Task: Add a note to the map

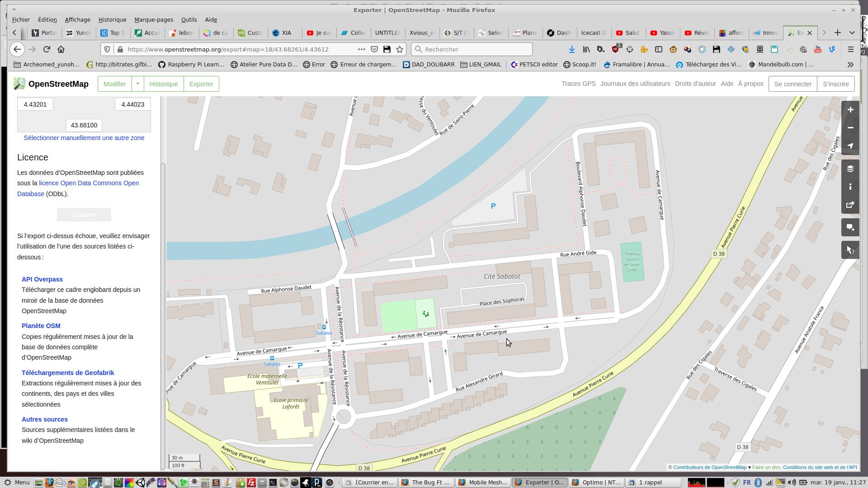Action: coord(850,227)
